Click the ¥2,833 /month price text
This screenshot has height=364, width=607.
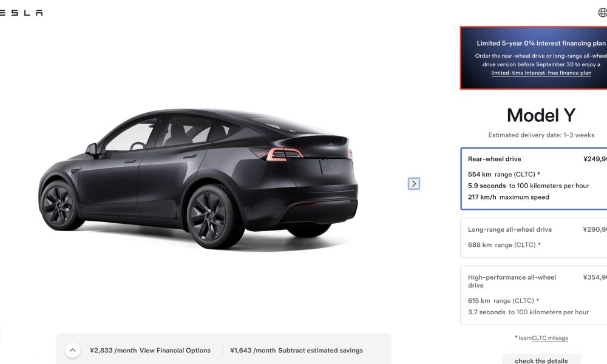[114, 351]
